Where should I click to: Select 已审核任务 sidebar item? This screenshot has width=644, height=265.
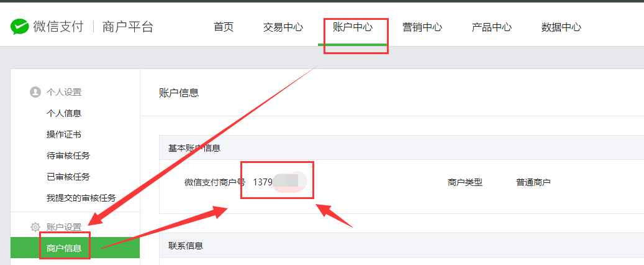(x=68, y=177)
